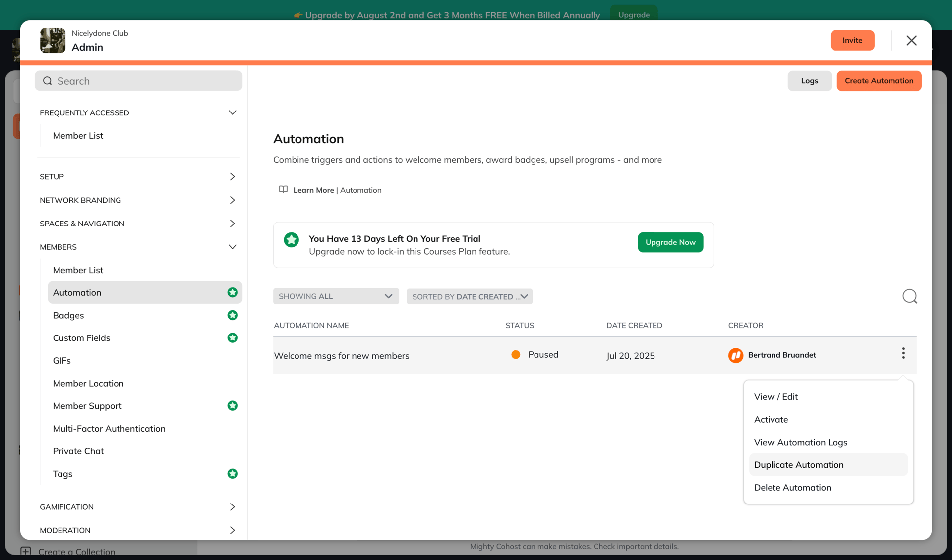
Task: Open the Showing All filter dropdown
Action: click(x=336, y=296)
